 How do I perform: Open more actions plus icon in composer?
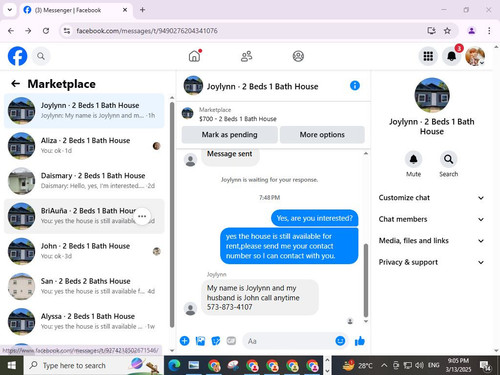coord(184,341)
